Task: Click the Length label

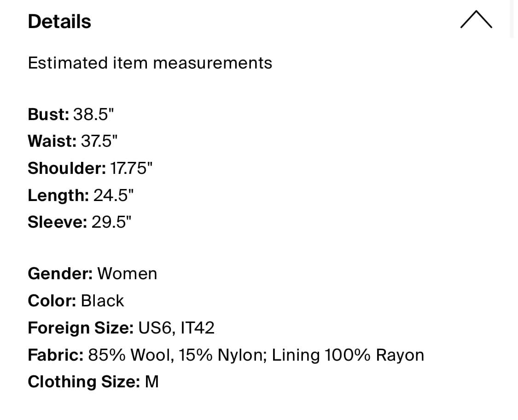Action: click(x=58, y=195)
